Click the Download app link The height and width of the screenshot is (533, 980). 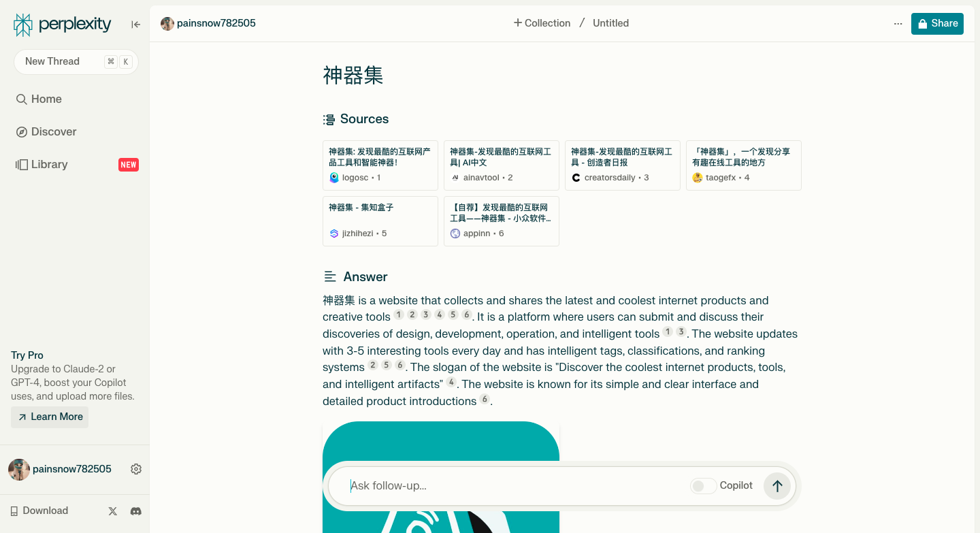pos(39,511)
